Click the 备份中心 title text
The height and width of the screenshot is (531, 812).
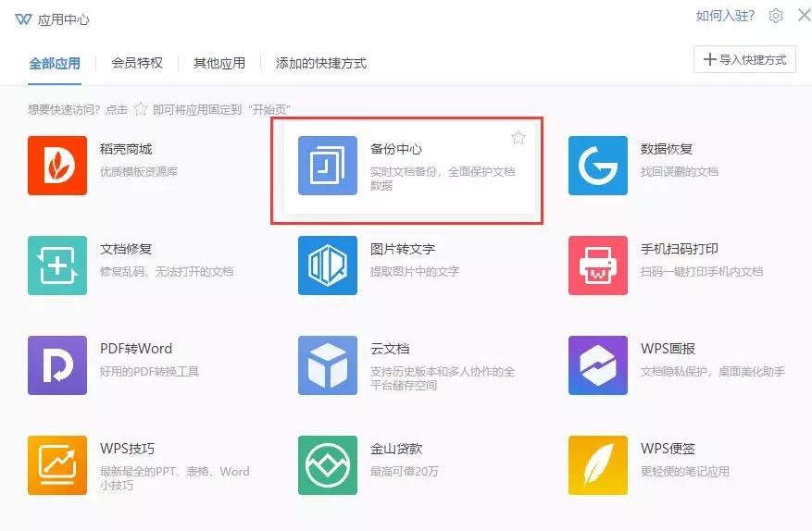[x=396, y=149]
